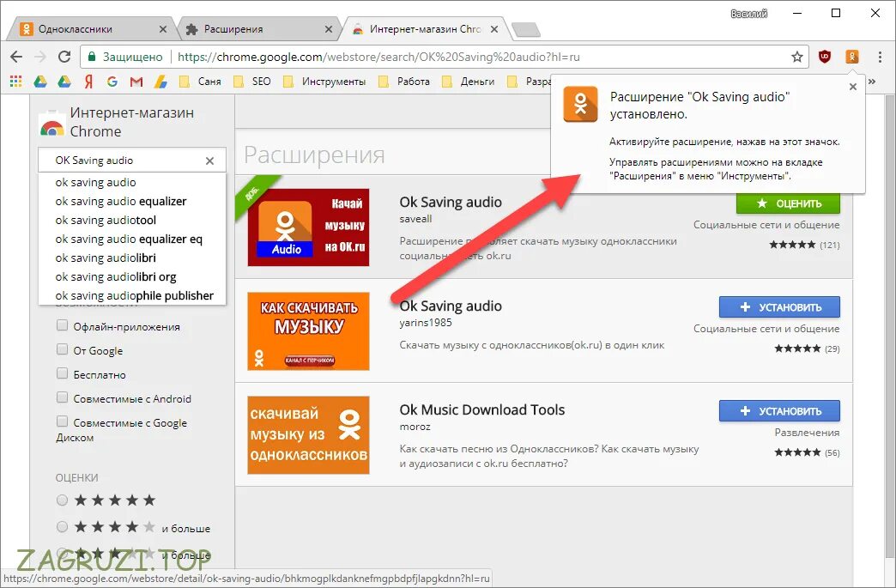The image size is (896, 588).
Task: Reload the current page
Action: [64, 57]
